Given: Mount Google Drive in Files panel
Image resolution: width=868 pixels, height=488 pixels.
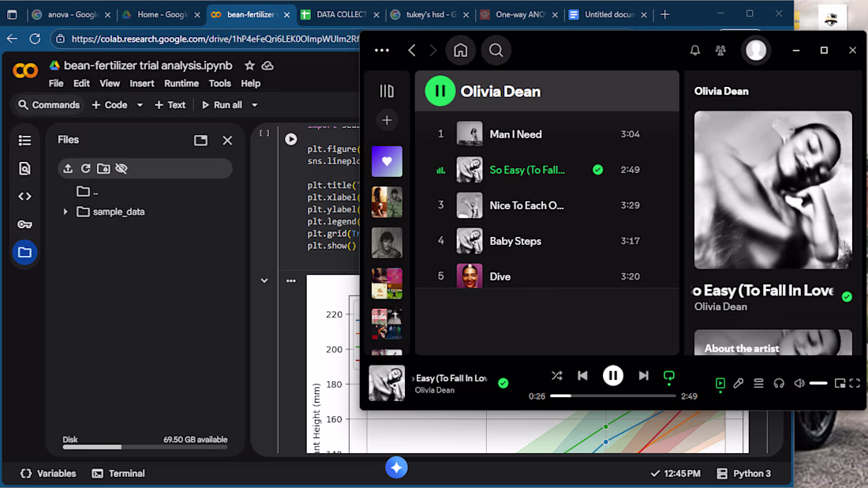Looking at the screenshot, I should tap(103, 168).
